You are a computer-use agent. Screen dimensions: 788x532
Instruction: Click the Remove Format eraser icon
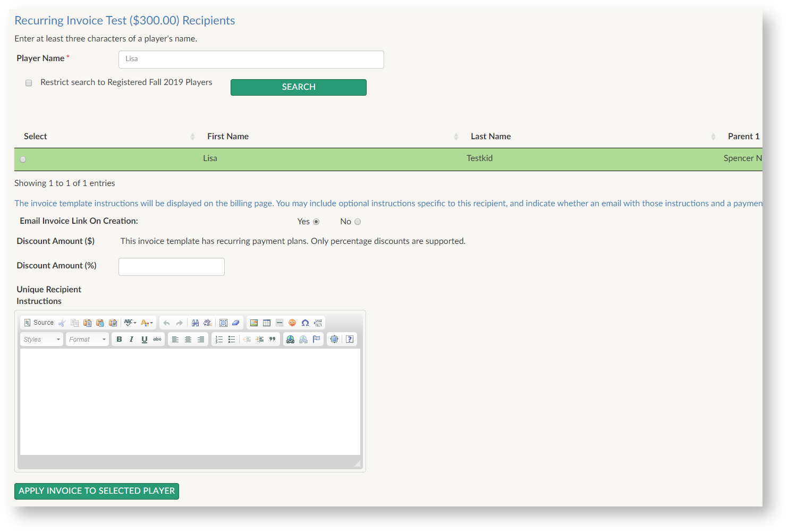236,323
